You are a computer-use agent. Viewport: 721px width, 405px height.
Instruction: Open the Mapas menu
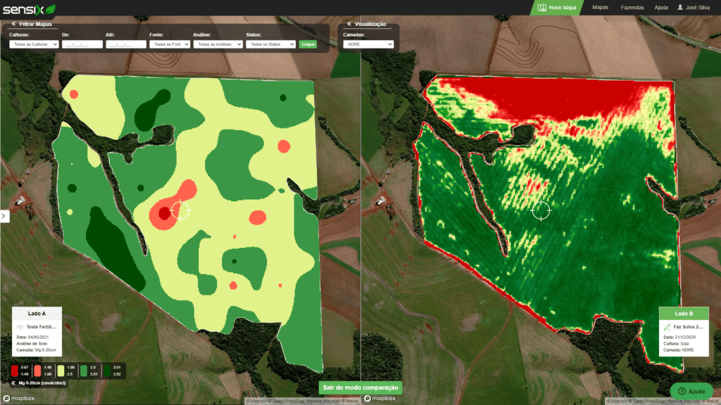tap(600, 7)
